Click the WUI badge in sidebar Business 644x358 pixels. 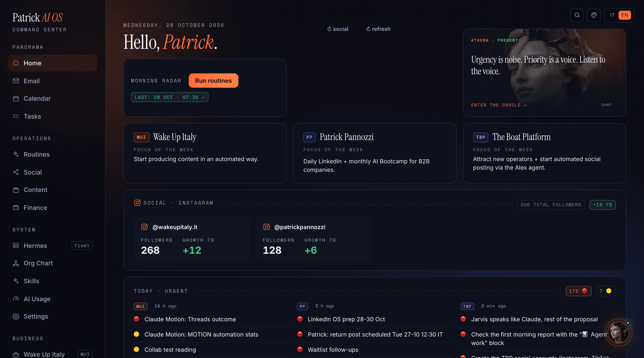tap(85, 354)
